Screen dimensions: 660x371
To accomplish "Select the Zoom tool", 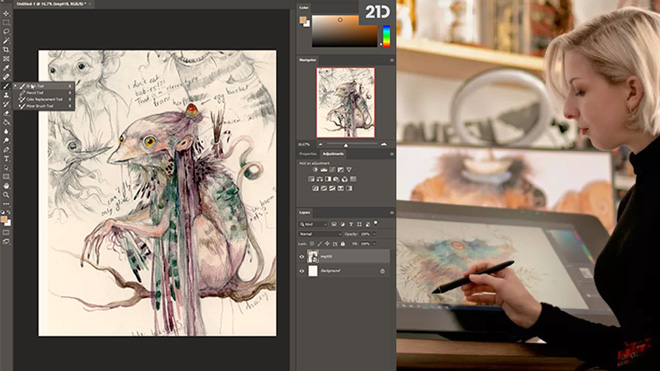I will [x=6, y=195].
